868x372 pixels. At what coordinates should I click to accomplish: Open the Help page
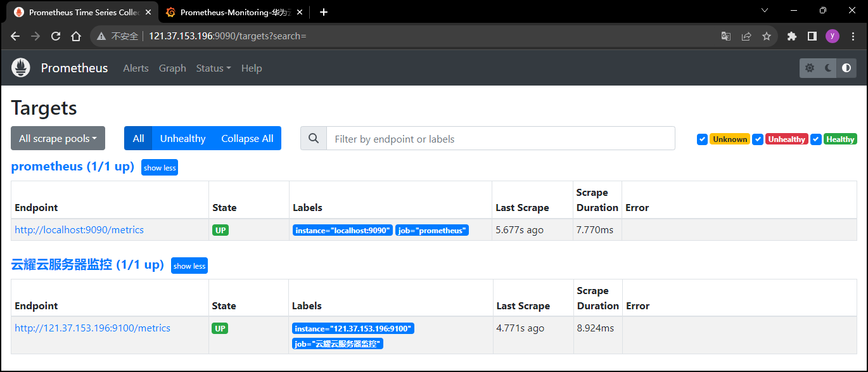pos(252,68)
